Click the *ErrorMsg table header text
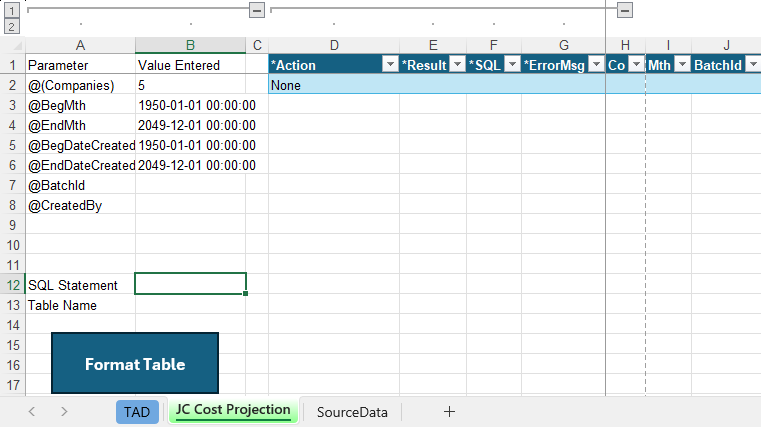The image size is (761, 427). point(554,65)
